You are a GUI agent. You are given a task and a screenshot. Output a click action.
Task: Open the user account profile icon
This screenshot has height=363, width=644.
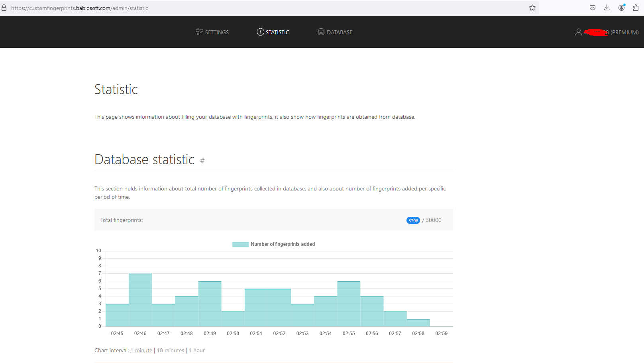[578, 32]
